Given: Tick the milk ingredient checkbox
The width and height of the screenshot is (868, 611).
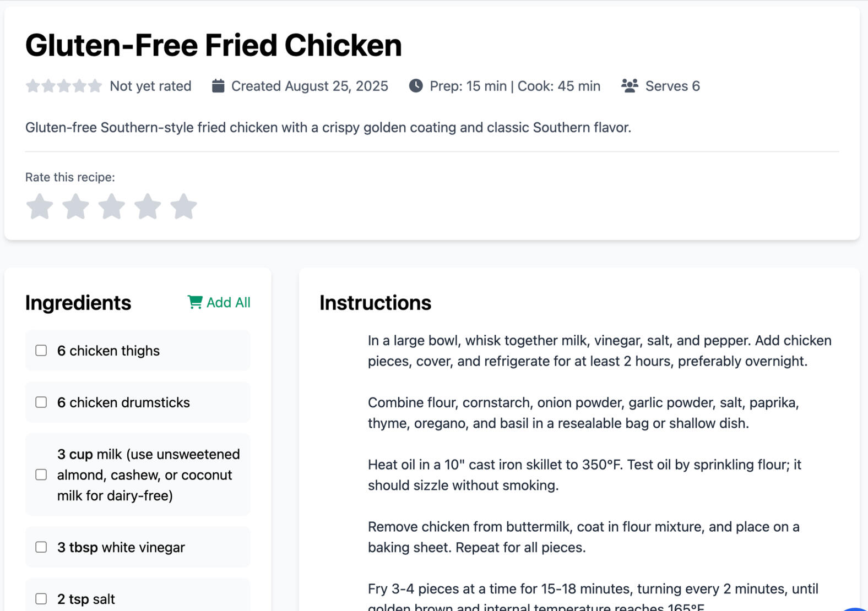Looking at the screenshot, I should click(x=41, y=474).
